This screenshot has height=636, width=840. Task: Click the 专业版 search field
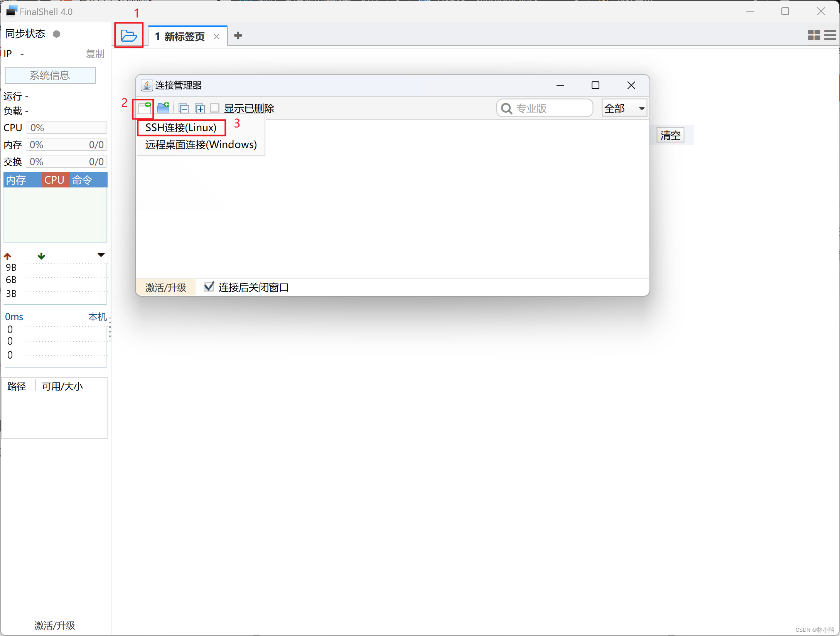pyautogui.click(x=545, y=108)
